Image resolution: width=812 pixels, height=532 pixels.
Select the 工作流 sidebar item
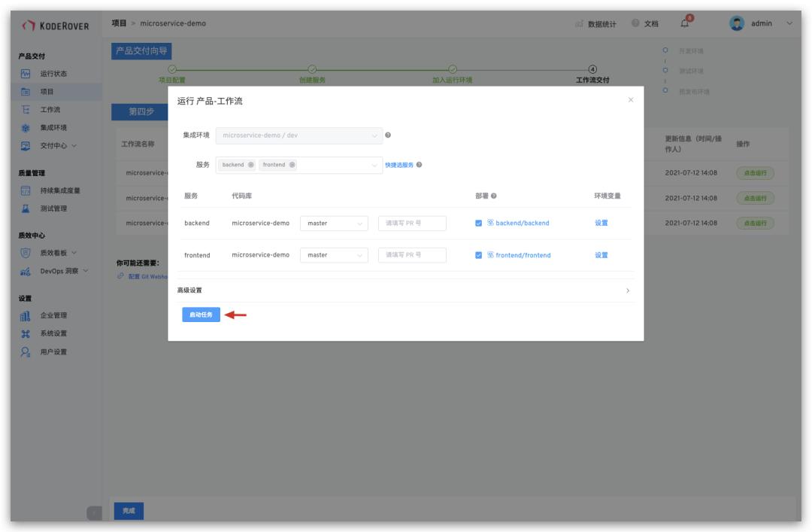click(x=50, y=109)
